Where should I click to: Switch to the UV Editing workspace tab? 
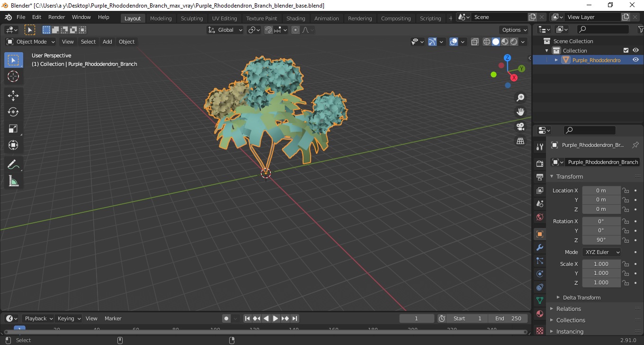(x=224, y=18)
